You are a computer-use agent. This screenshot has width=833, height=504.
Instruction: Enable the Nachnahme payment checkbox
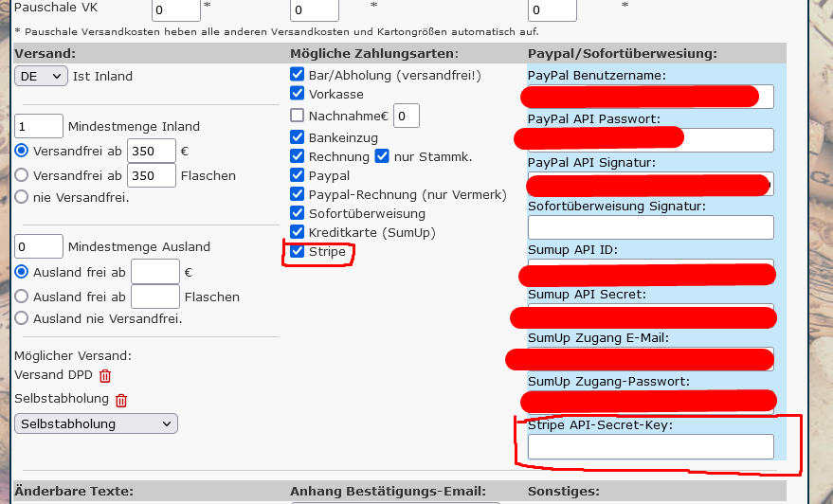[x=298, y=116]
